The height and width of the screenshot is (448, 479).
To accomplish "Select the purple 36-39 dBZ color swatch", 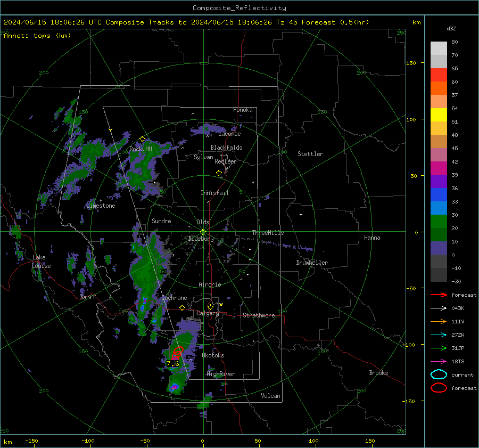I will (x=439, y=182).
